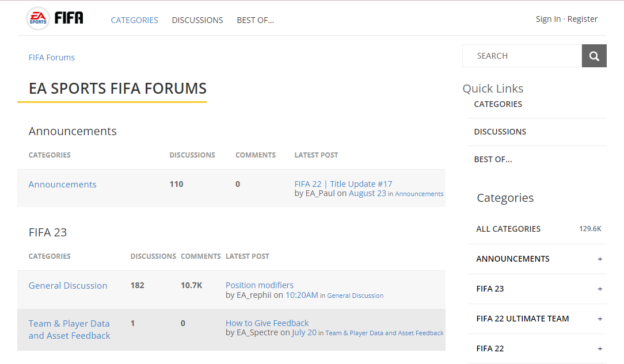Select Categories under Quick Links
624x364 pixels.
pos(498,104)
